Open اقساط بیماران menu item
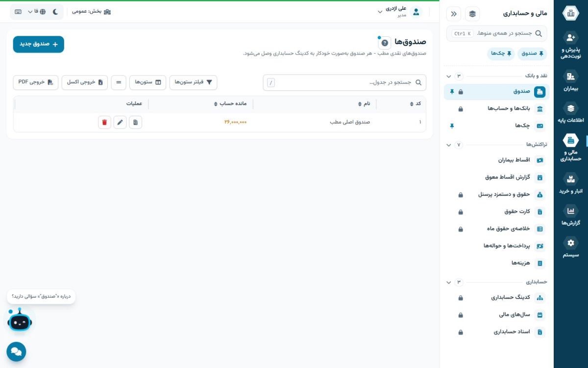 coord(497,160)
